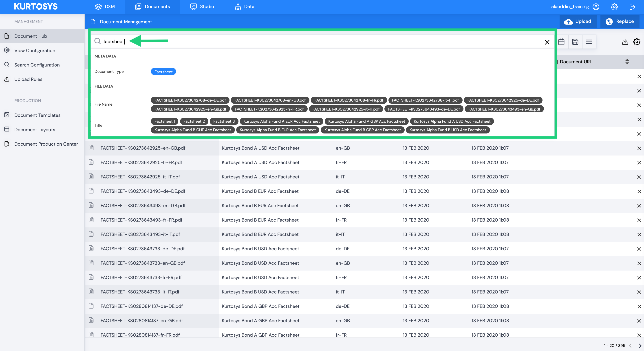Select the Factsheet document type chip
The width and height of the screenshot is (644, 351).
click(x=163, y=72)
